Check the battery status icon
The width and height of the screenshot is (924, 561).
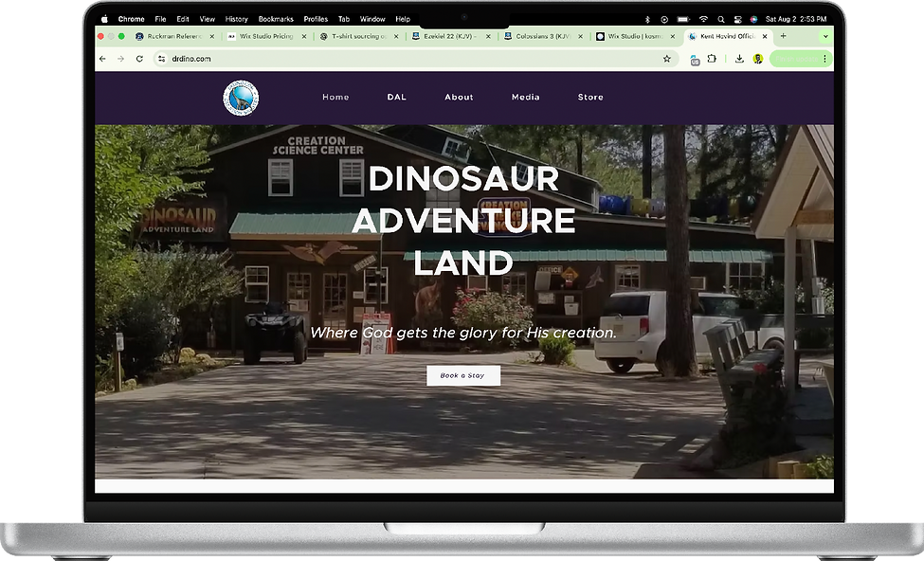pos(683,19)
